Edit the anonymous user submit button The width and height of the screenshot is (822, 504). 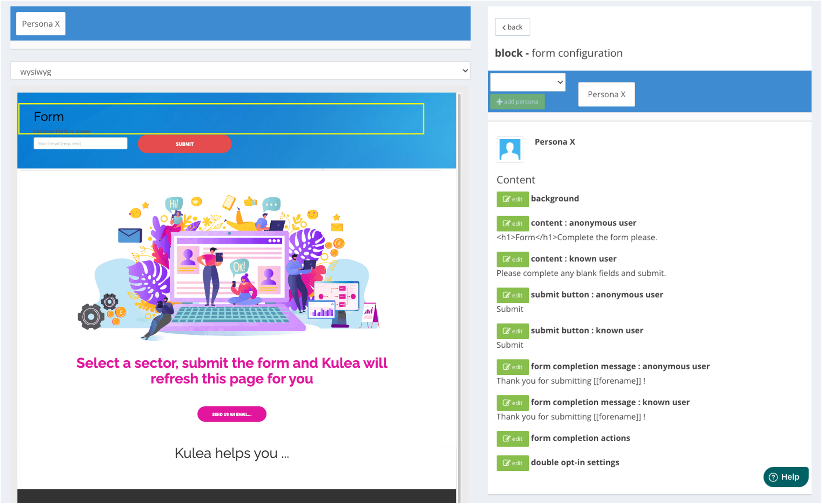tap(512, 295)
